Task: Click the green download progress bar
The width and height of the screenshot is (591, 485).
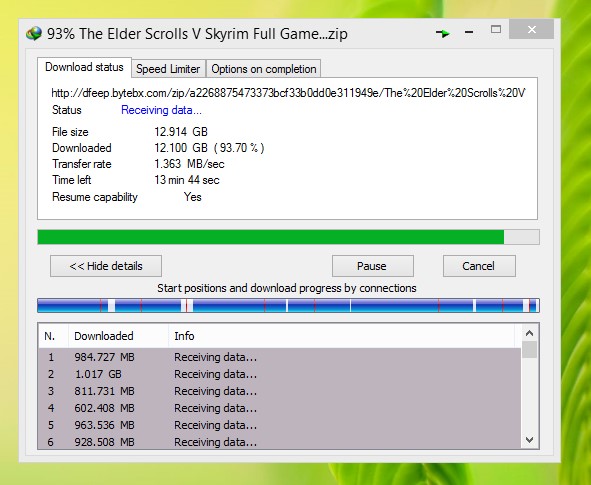Action: (288, 237)
